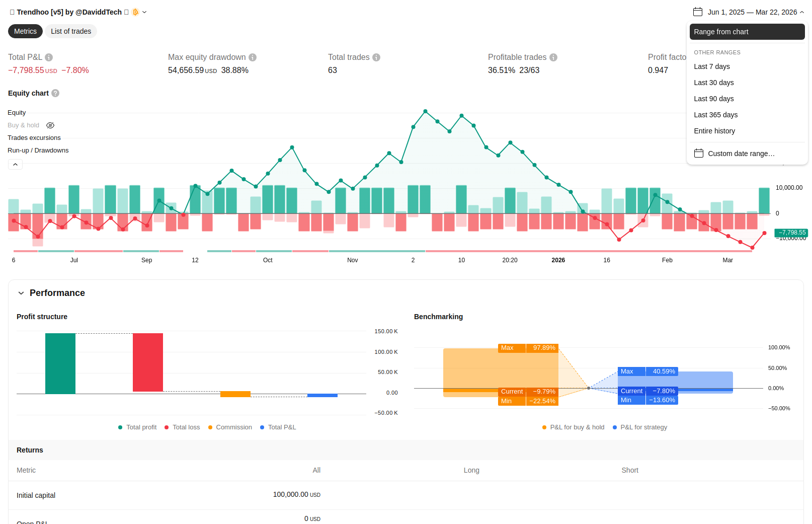Click the calendar icon beside Custom date range
This screenshot has height=524, width=812.
pyautogui.click(x=699, y=154)
